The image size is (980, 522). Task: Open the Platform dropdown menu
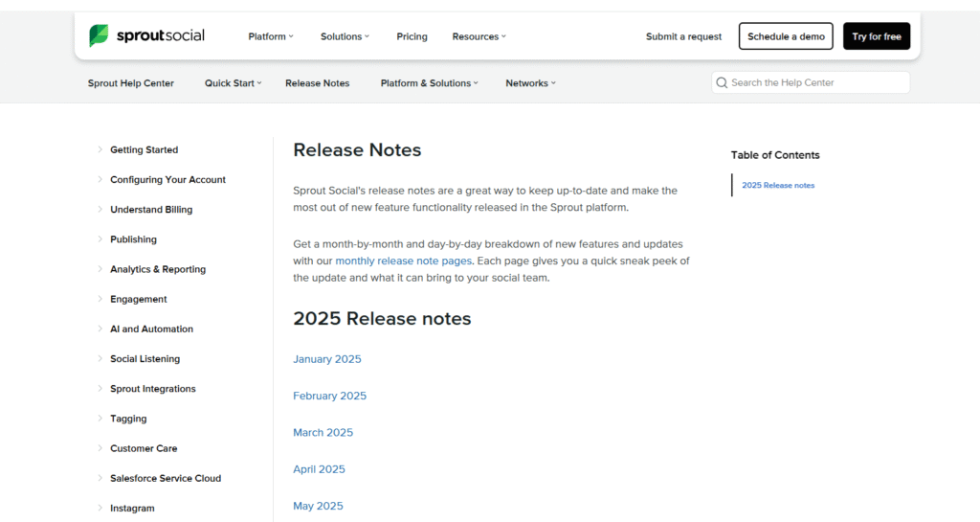coord(271,36)
